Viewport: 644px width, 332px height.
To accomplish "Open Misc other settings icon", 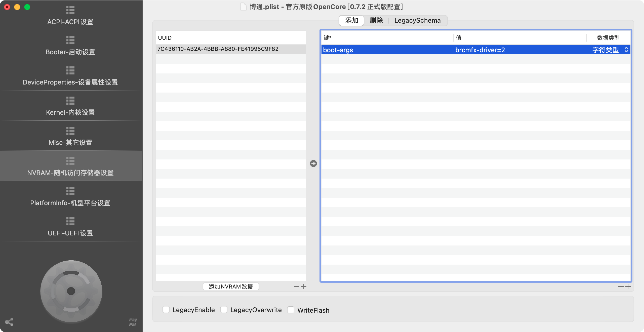I will [70, 131].
